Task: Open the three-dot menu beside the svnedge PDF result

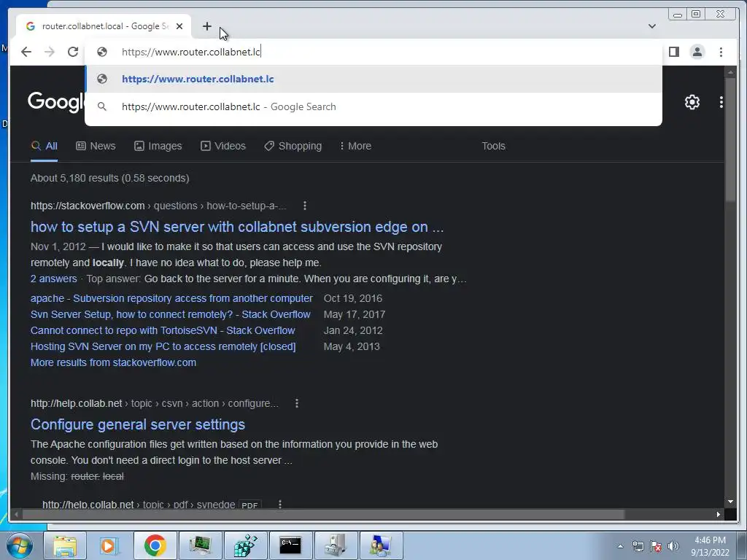Action: [x=280, y=505]
